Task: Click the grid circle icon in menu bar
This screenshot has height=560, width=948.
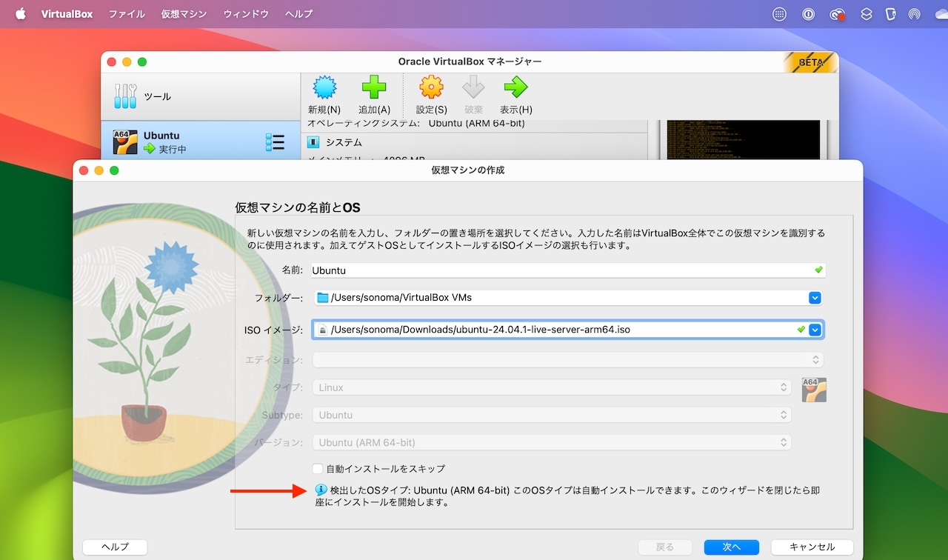Action: point(779,14)
